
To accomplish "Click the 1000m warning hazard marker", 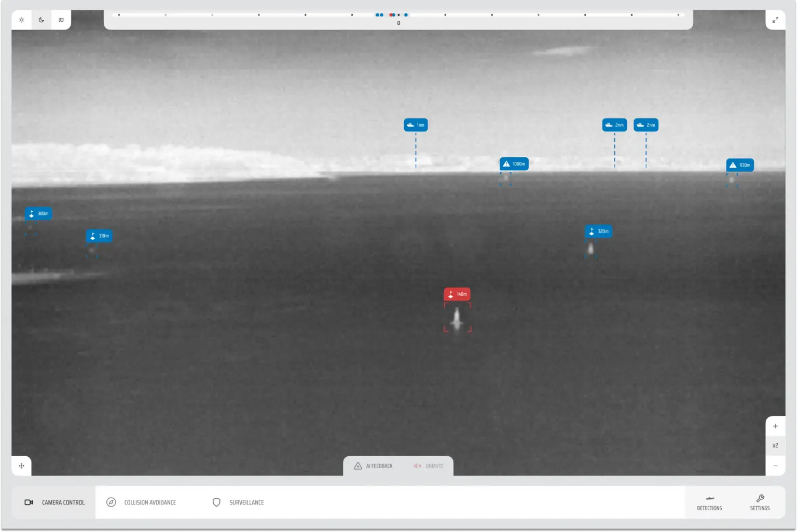I will [514, 164].
